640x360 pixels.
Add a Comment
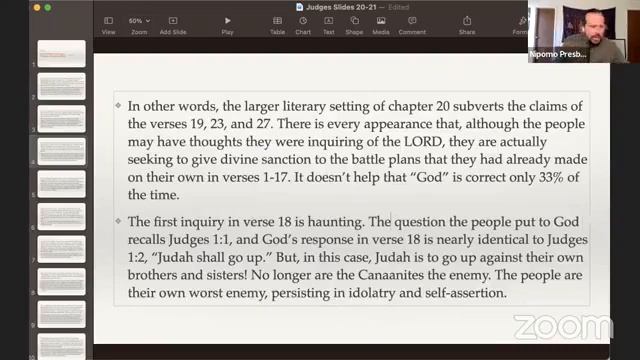412,25
